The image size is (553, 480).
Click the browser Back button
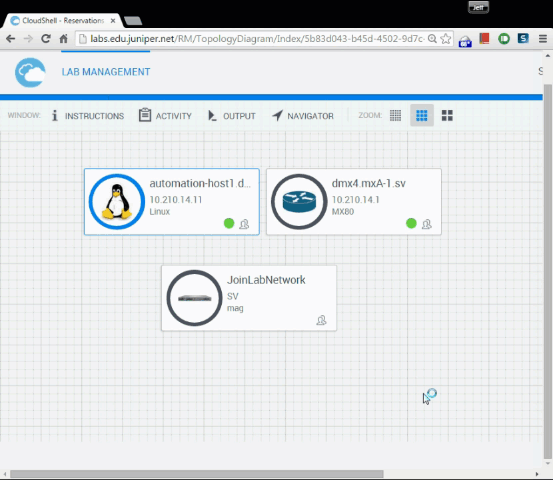(x=11, y=38)
